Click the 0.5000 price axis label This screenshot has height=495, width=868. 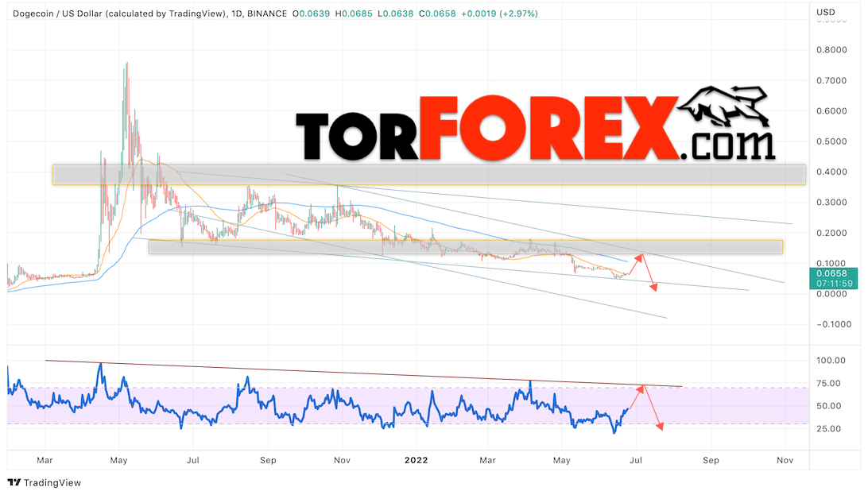click(x=831, y=141)
